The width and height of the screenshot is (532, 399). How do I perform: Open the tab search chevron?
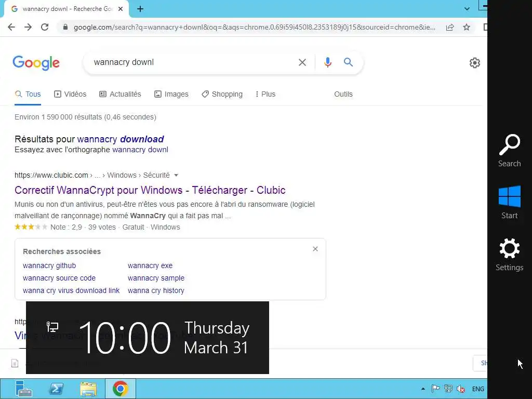467,9
